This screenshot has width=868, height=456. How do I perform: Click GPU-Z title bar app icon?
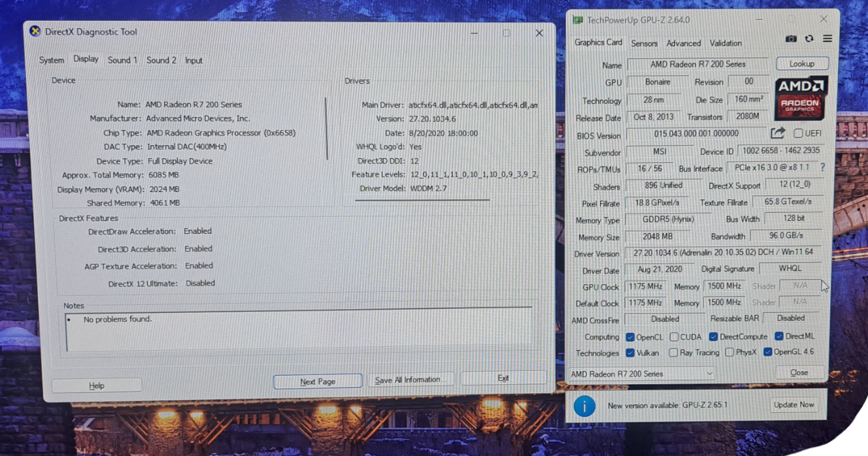pyautogui.click(x=578, y=20)
